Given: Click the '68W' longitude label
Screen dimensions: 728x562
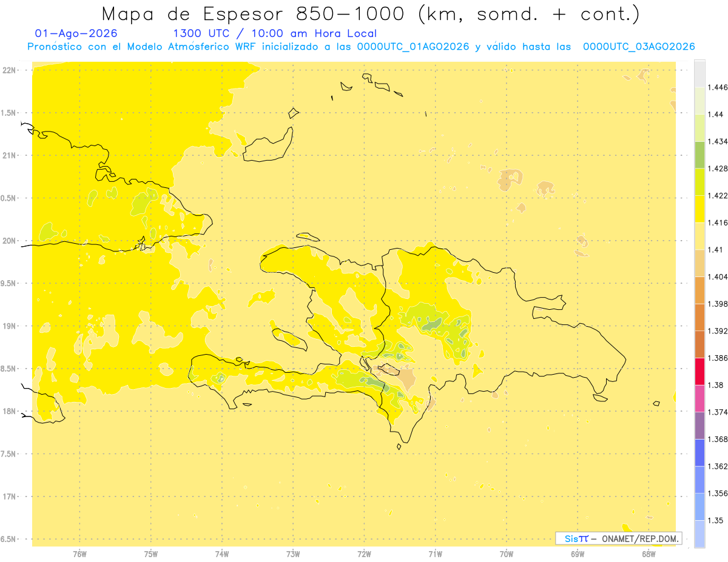Looking at the screenshot, I should tap(649, 554).
